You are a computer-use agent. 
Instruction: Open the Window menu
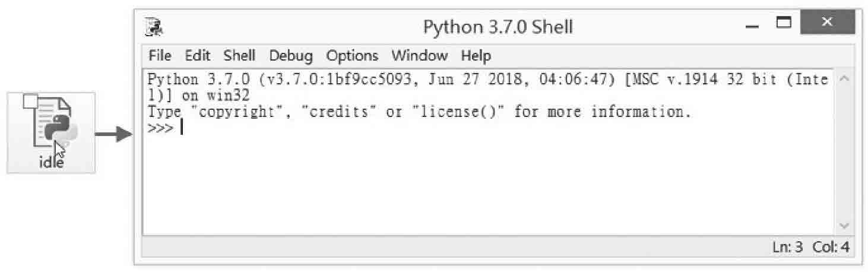point(419,56)
